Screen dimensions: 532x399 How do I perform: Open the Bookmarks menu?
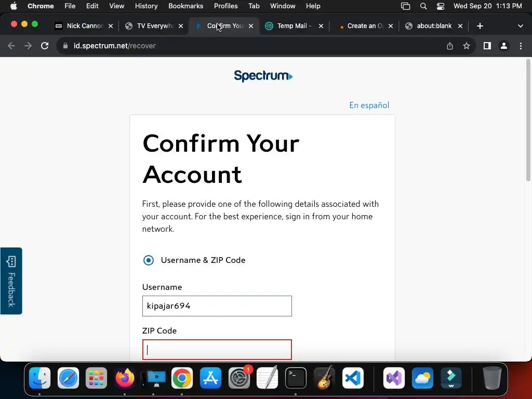(x=185, y=6)
